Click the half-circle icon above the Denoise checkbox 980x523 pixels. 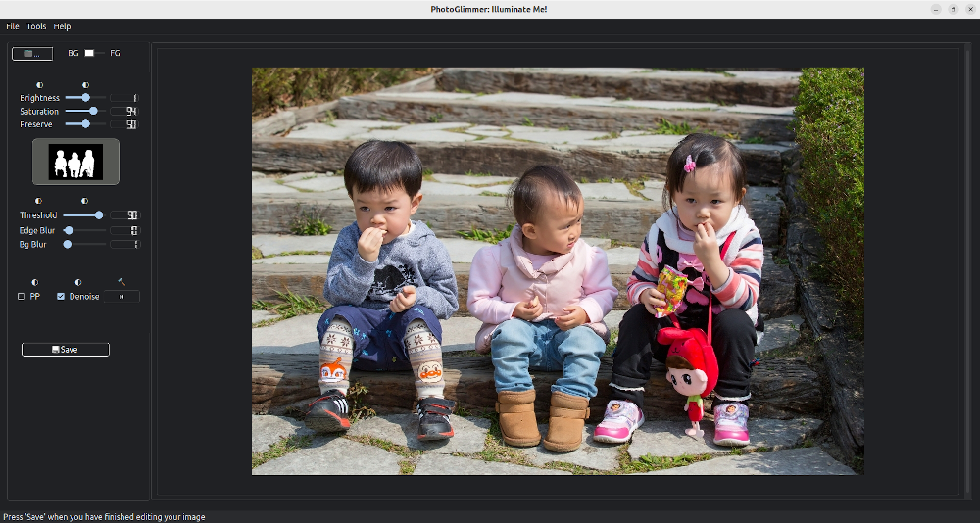pos(78,282)
